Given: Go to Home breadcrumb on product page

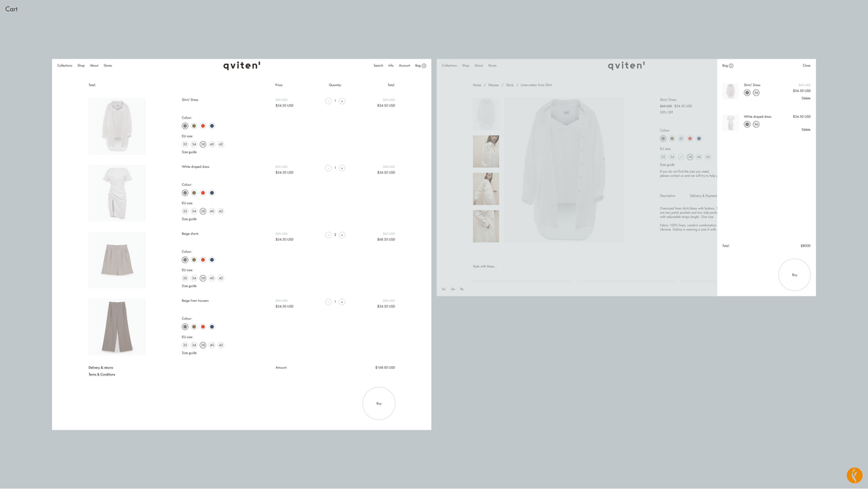Looking at the screenshot, I should (x=477, y=85).
